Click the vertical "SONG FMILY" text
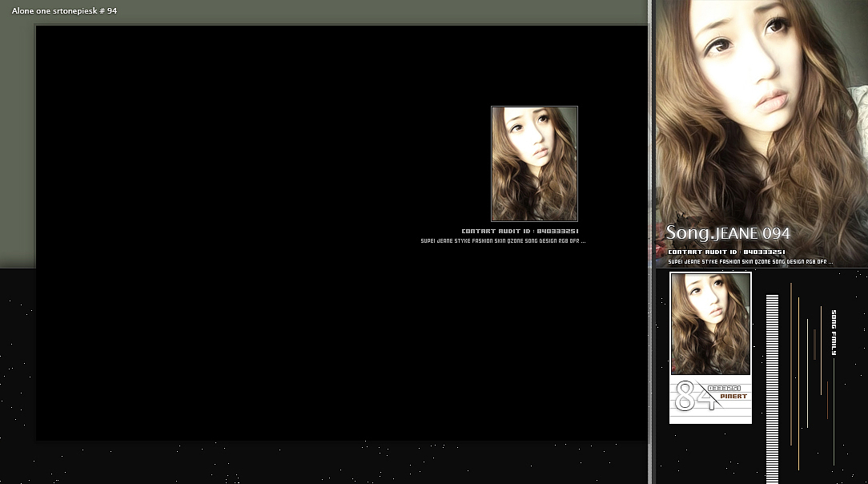 click(834, 333)
